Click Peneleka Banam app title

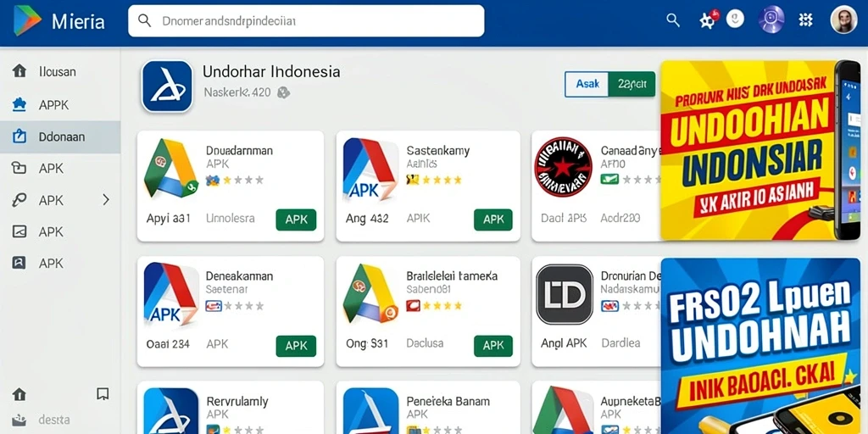pos(448,401)
